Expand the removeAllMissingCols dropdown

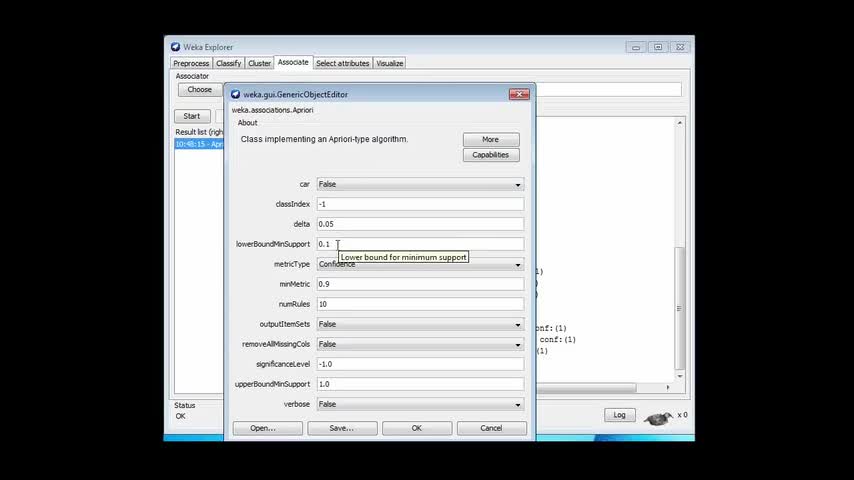420,344
